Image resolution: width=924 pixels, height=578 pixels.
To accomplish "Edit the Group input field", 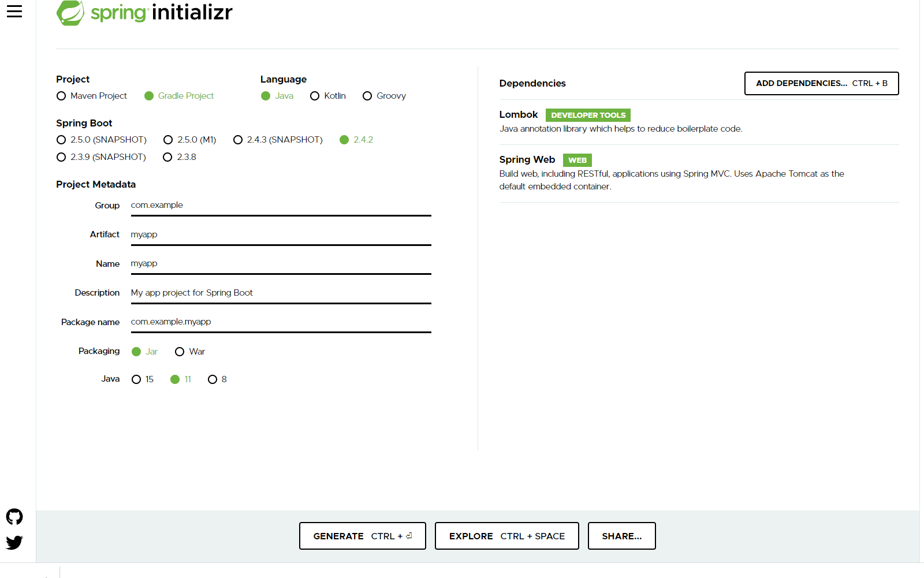I will click(281, 206).
